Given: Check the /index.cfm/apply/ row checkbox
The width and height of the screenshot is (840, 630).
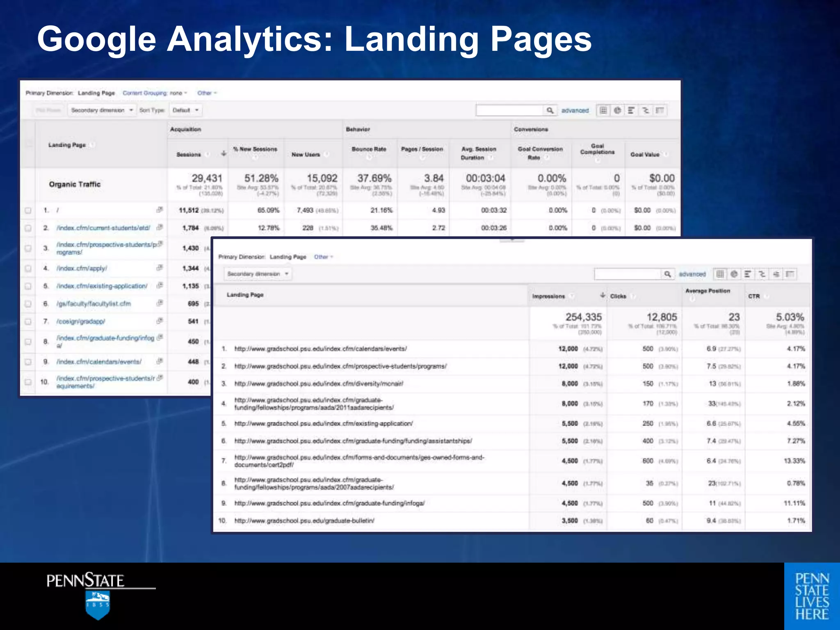Looking at the screenshot, I should tap(28, 268).
